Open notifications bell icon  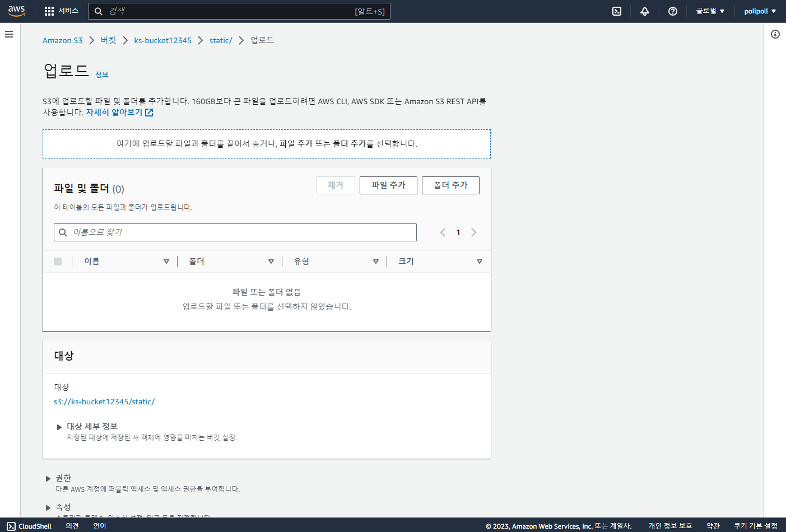point(645,11)
